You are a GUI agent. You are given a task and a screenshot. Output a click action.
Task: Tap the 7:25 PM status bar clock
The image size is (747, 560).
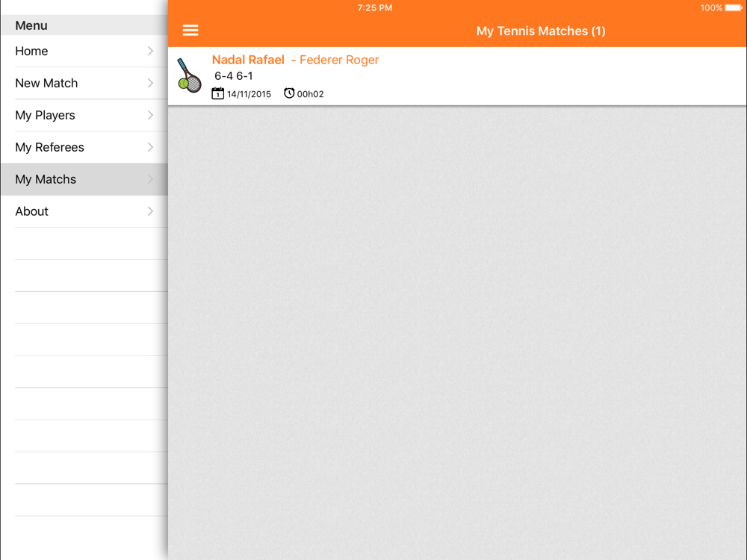click(x=375, y=7)
